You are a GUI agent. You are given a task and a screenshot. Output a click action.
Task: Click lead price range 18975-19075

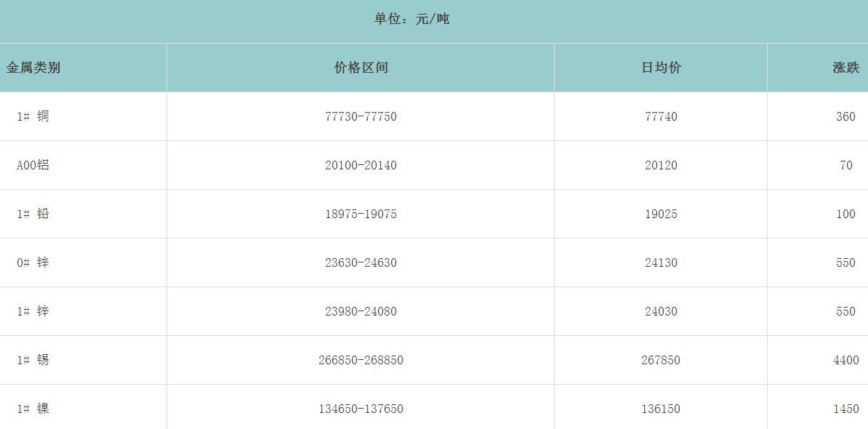[x=361, y=214]
